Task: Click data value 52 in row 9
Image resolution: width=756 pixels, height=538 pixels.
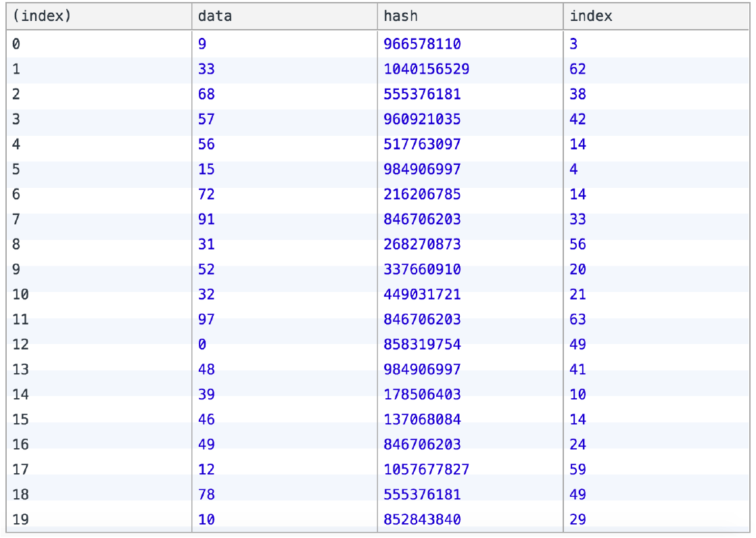Action: pos(206,270)
